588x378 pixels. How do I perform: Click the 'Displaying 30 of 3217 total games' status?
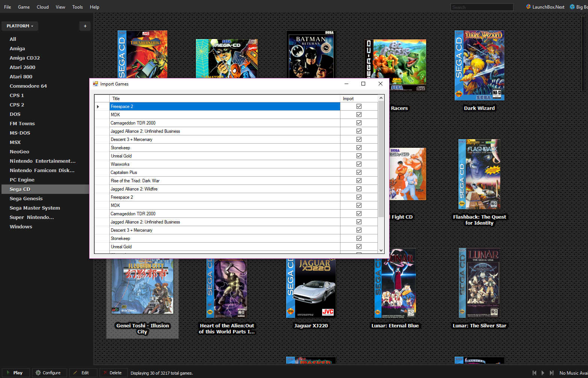pos(161,373)
